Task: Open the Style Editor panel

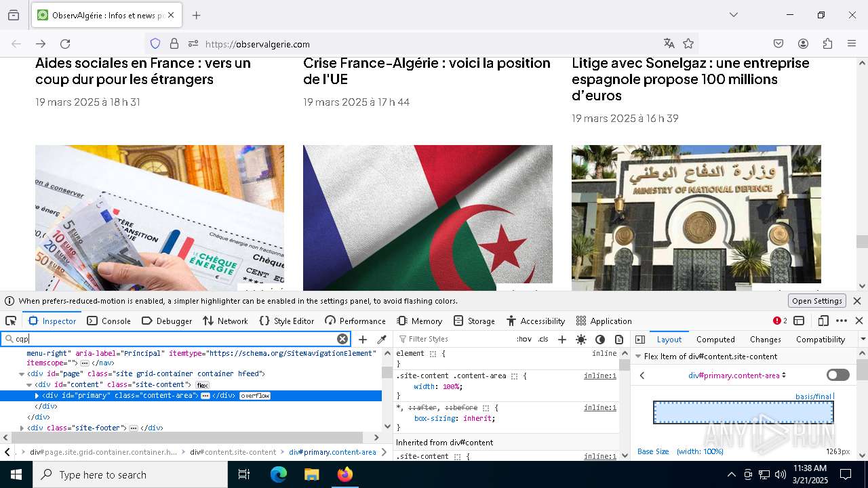Action: pos(286,321)
